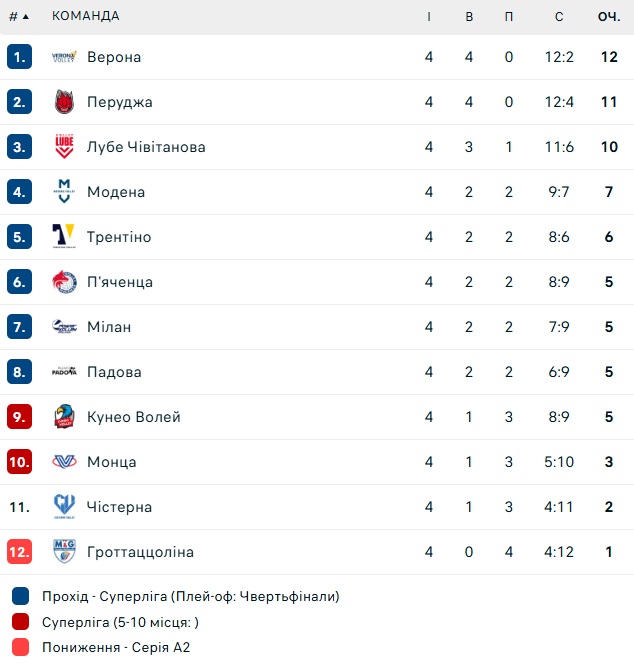The image size is (634, 667).
Task: Open the Мілан team link
Action: [x=109, y=327]
